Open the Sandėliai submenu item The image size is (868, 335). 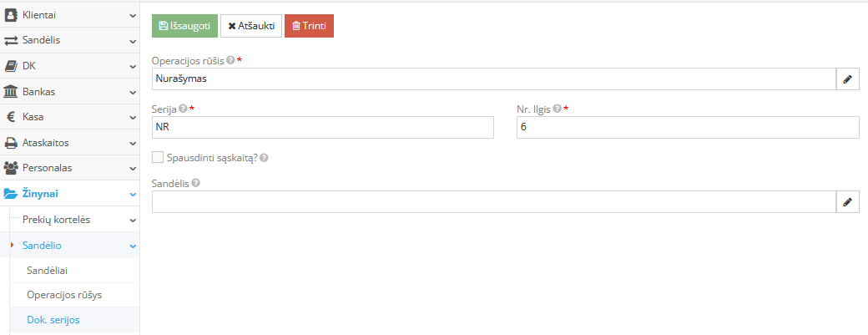coord(48,271)
